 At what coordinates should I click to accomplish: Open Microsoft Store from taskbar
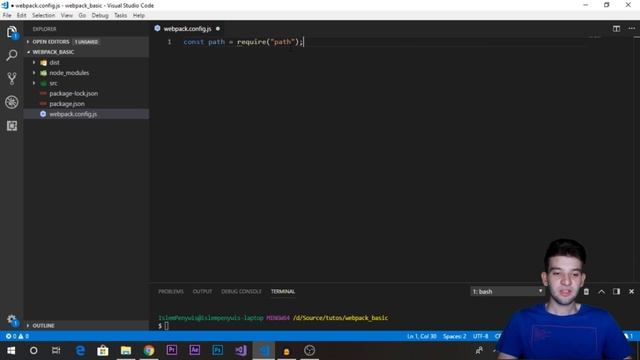tap(103, 351)
